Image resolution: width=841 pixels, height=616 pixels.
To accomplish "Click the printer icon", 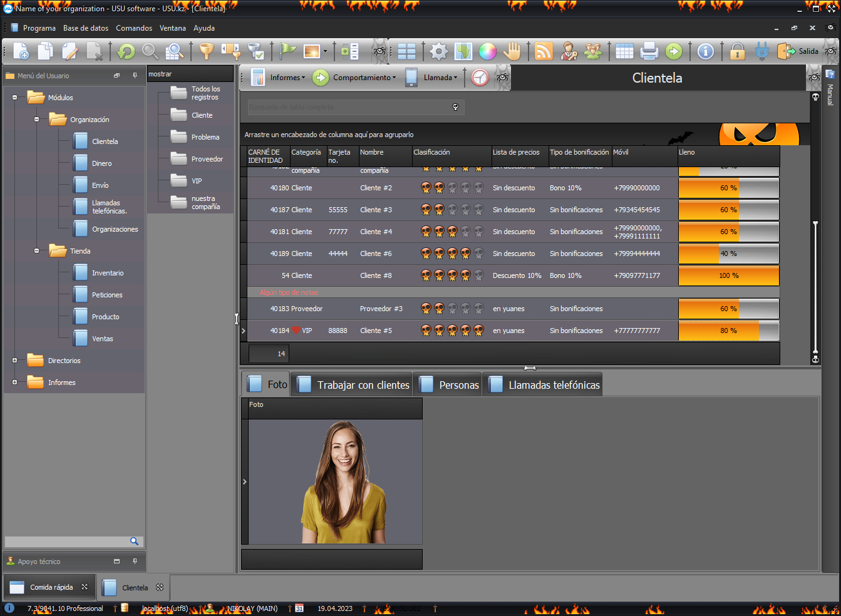I will 649,51.
